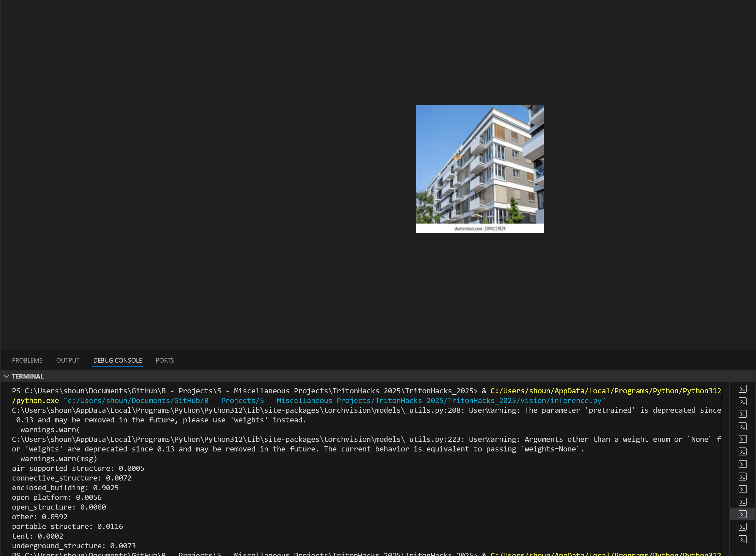Select the highlighted active terminal entry
756x556 pixels.
pos(743,514)
